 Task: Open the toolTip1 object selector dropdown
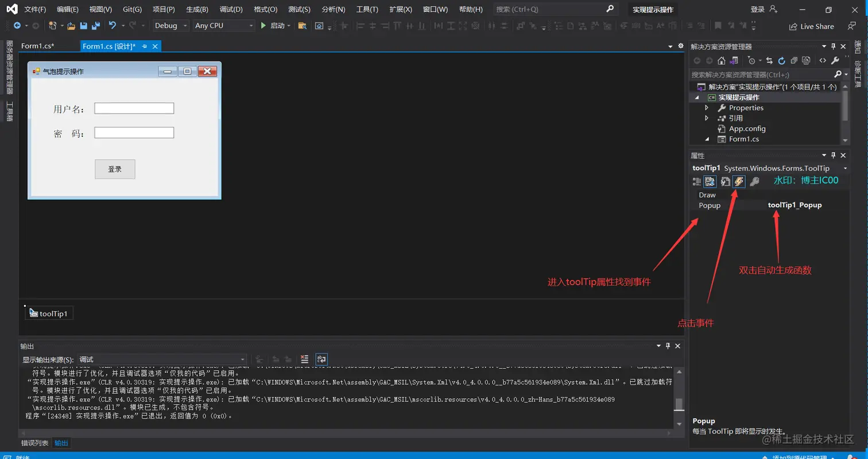click(x=845, y=168)
